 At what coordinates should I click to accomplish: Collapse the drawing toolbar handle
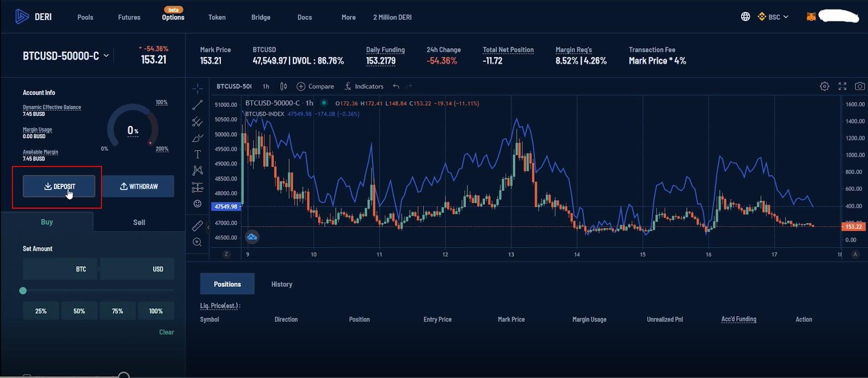pos(208,228)
